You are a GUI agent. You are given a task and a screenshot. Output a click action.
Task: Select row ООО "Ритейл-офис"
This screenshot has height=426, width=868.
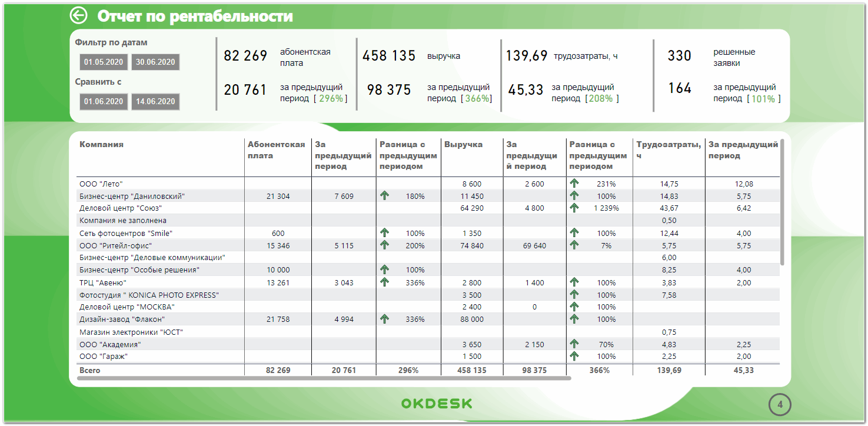428,245
